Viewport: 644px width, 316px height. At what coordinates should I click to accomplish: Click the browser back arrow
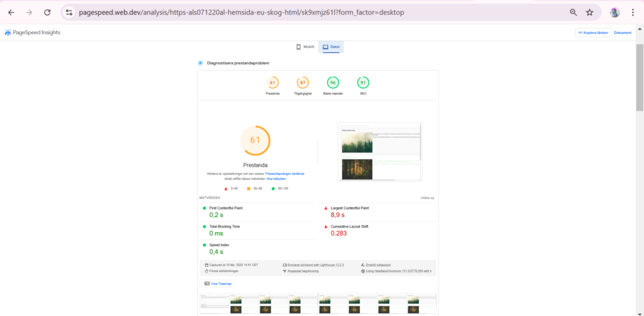(11, 13)
